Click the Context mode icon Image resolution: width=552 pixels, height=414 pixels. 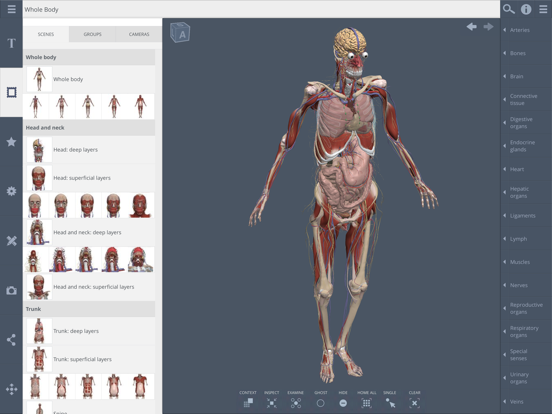248,403
